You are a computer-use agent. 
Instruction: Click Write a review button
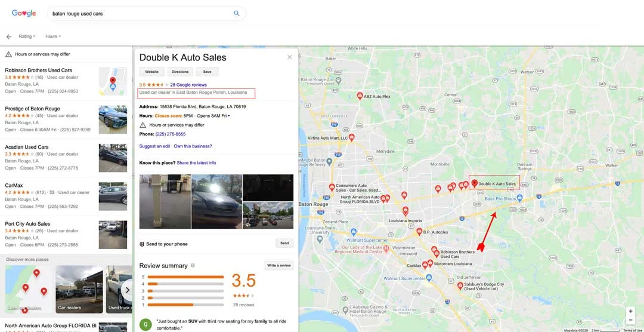coord(279,265)
